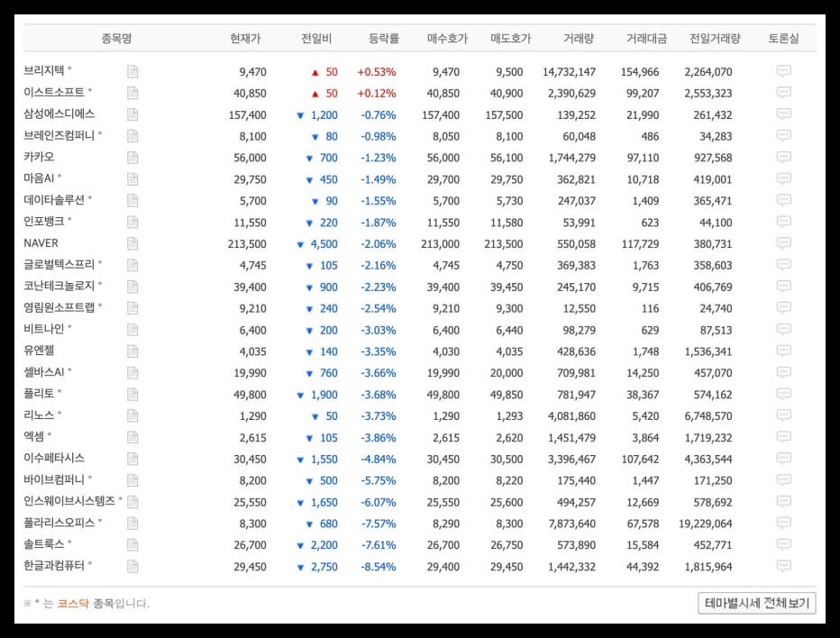Open the discussion room icon for 글로벌텍스프리
The width and height of the screenshot is (840, 638).
click(x=784, y=265)
